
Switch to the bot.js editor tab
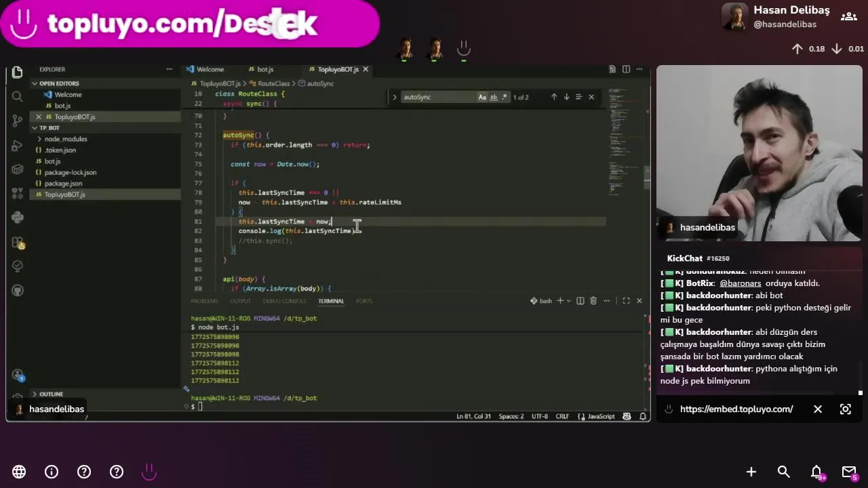(x=260, y=69)
